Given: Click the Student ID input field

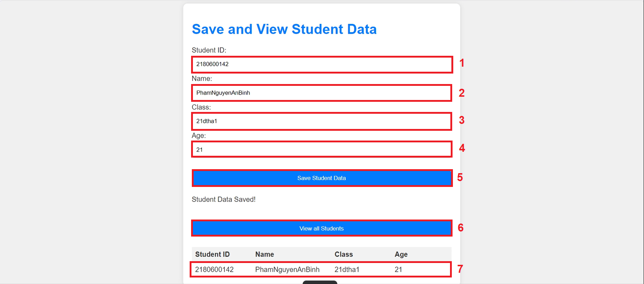Looking at the screenshot, I should coord(322,64).
